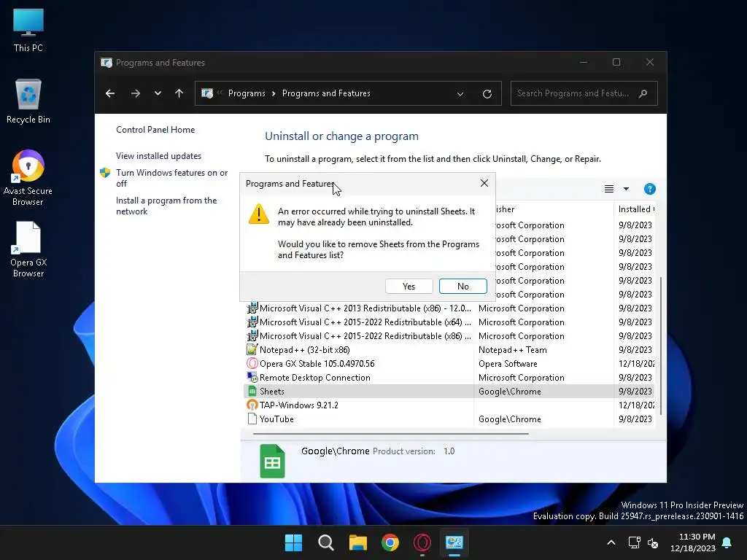Click Programs and Features title bar icon
The height and width of the screenshot is (560, 747).
click(x=107, y=63)
